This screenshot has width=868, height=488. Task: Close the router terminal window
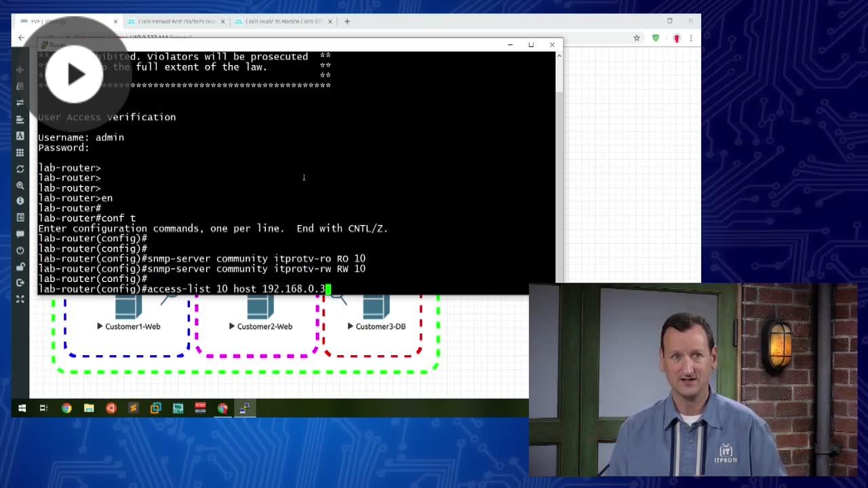click(552, 45)
